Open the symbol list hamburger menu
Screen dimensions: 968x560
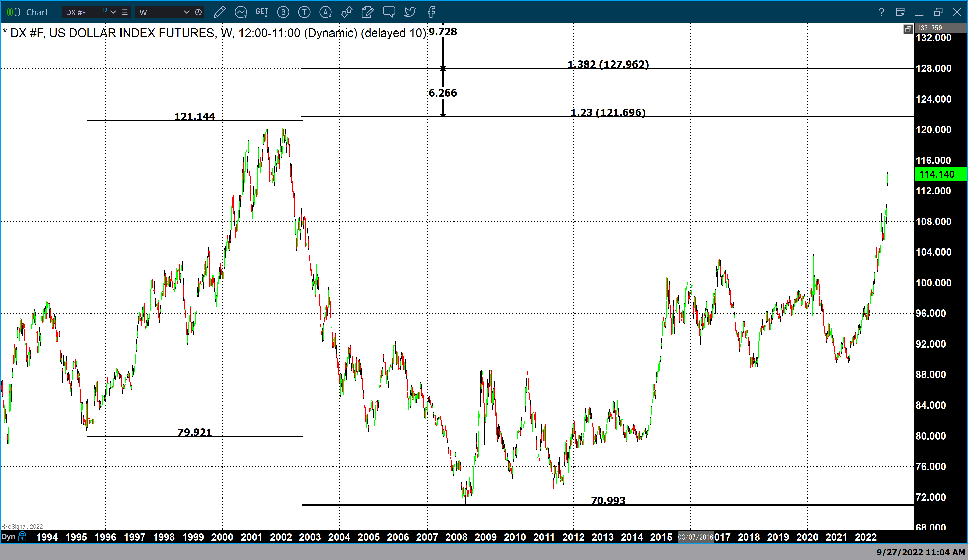125,12
